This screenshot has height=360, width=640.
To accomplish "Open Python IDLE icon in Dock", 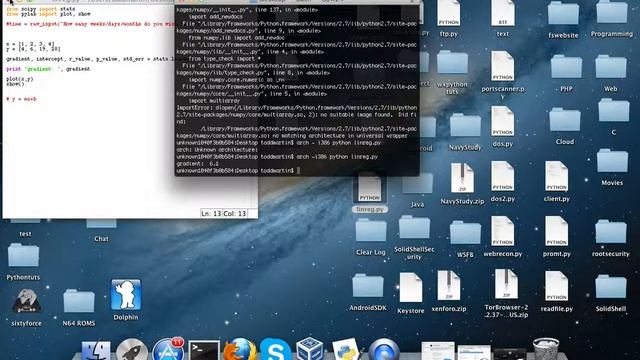I will (345, 350).
